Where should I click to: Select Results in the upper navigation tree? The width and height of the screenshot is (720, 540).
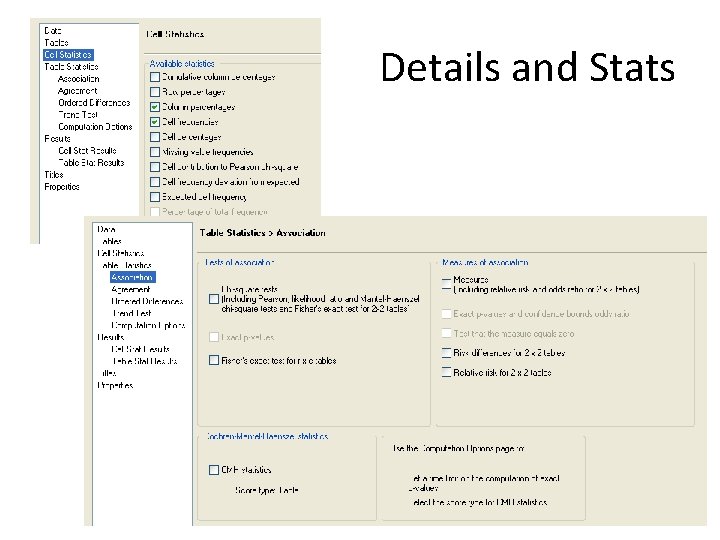tap(57, 138)
